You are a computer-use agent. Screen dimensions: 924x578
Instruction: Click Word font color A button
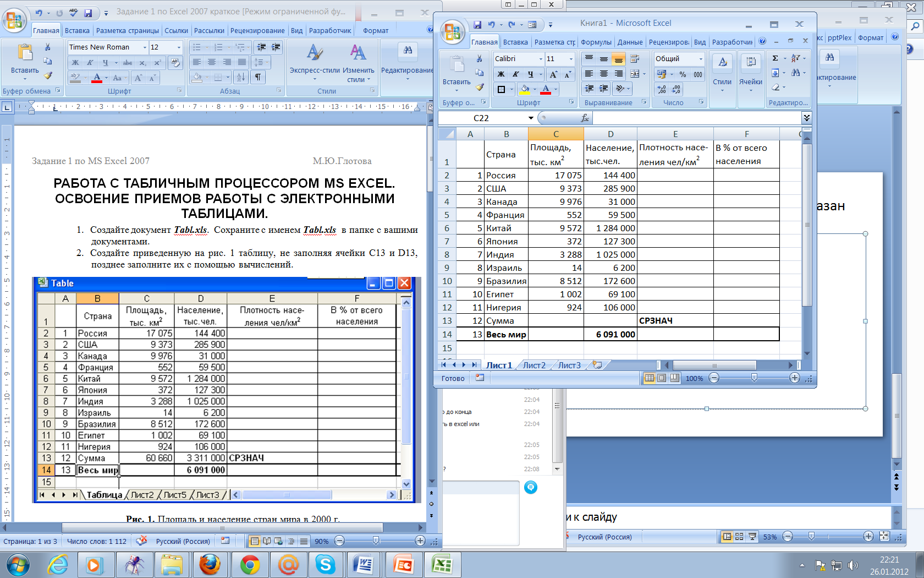pos(97,78)
